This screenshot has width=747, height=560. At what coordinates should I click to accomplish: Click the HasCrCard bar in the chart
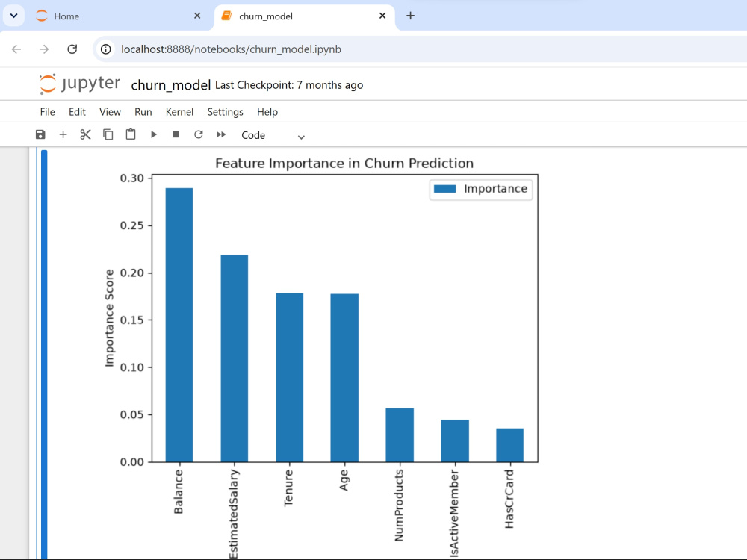pos(509,445)
